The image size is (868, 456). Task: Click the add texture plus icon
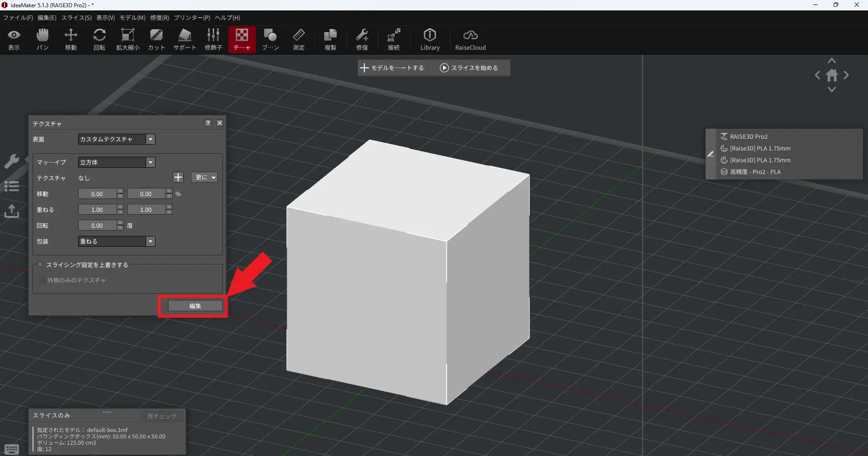tap(178, 178)
